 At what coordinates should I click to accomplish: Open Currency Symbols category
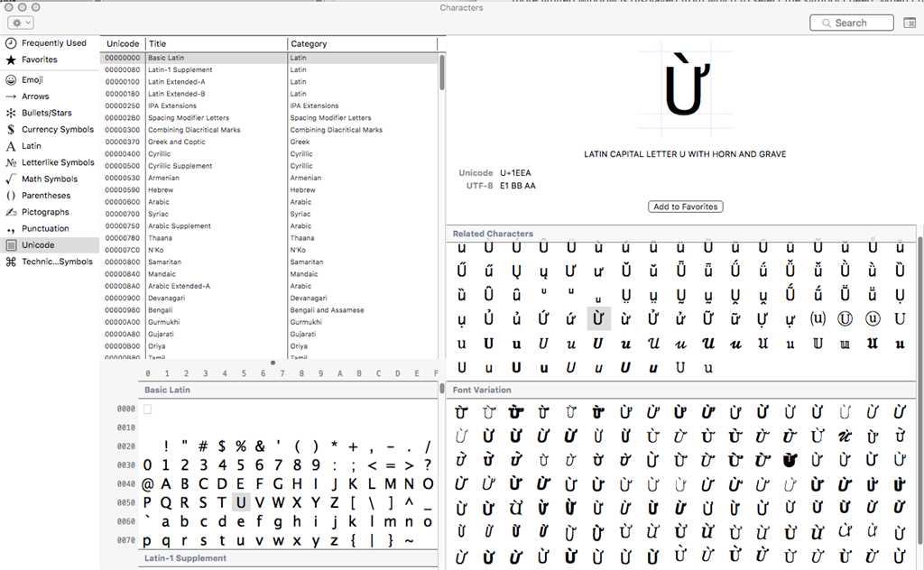[x=56, y=129]
